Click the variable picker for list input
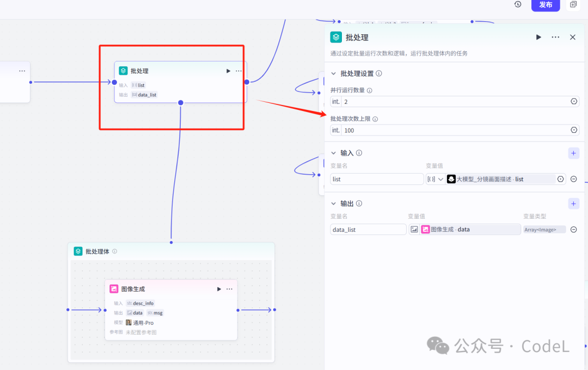This screenshot has width=588, height=370. (x=561, y=179)
